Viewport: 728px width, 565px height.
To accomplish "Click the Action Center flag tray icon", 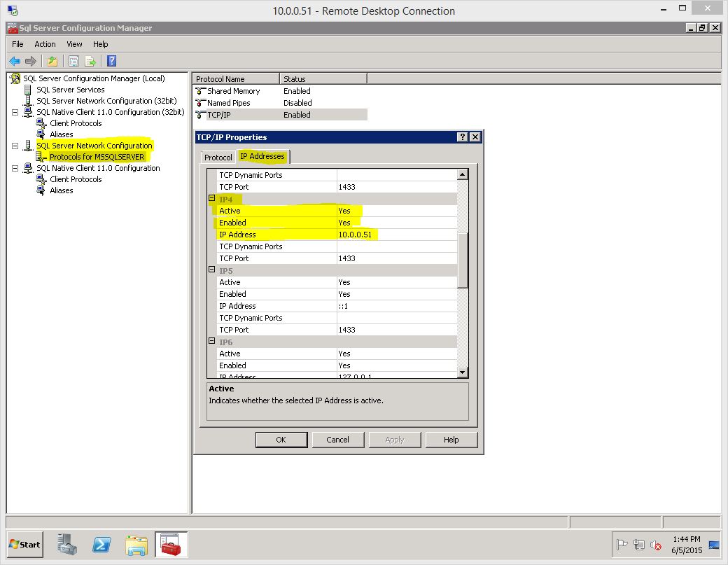I will click(622, 545).
